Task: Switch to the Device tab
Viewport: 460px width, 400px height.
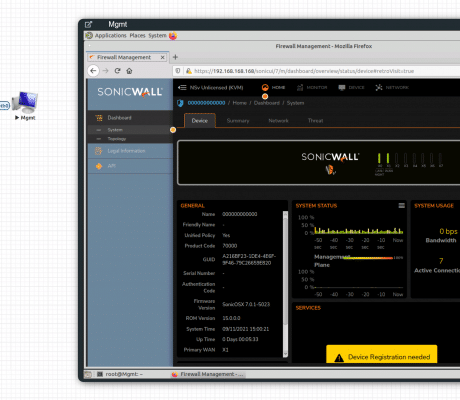Action: [x=200, y=121]
